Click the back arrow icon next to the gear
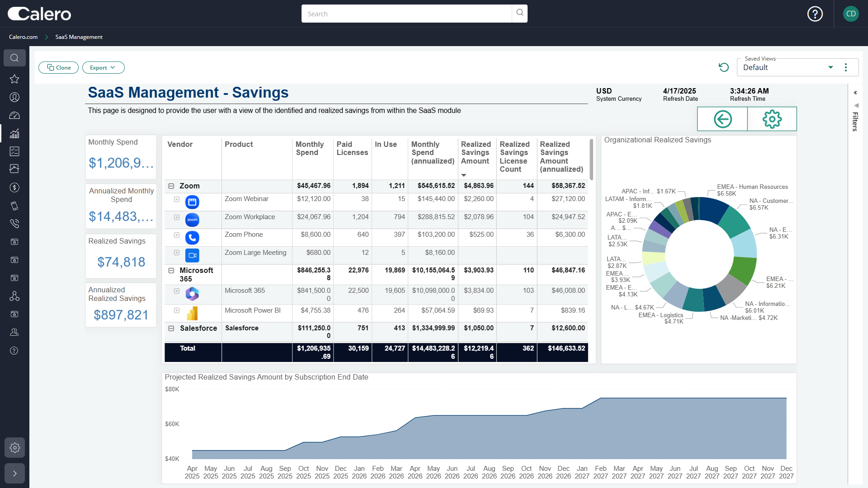Screen dimensions: 868x488 click(722, 119)
